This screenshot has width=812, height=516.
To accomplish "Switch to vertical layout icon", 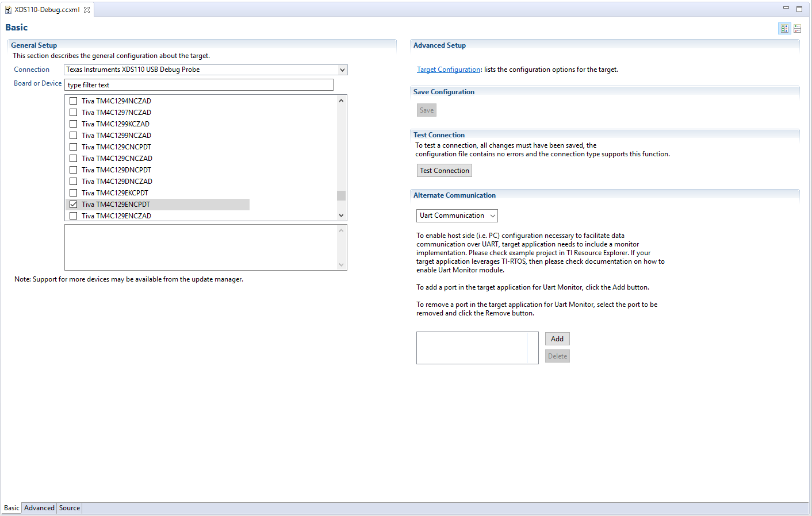I will tap(798, 28).
